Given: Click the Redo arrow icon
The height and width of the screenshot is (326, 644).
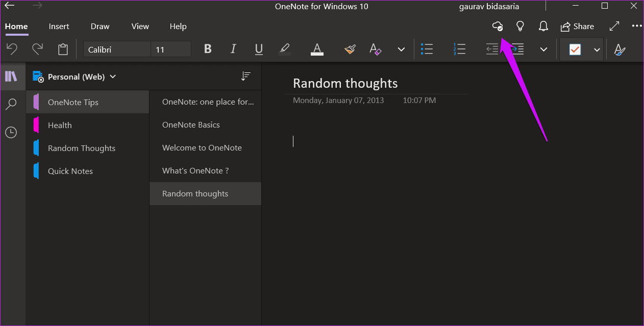Looking at the screenshot, I should [x=37, y=49].
